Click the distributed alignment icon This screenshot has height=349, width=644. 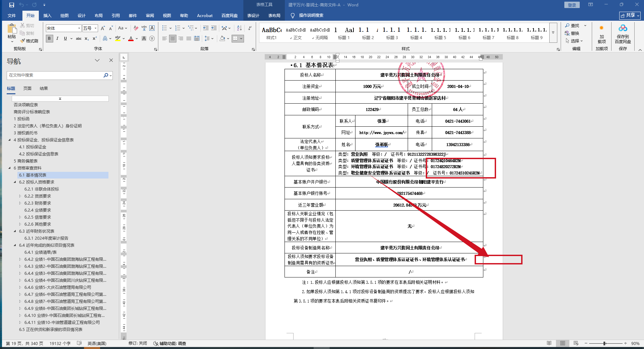(x=197, y=38)
